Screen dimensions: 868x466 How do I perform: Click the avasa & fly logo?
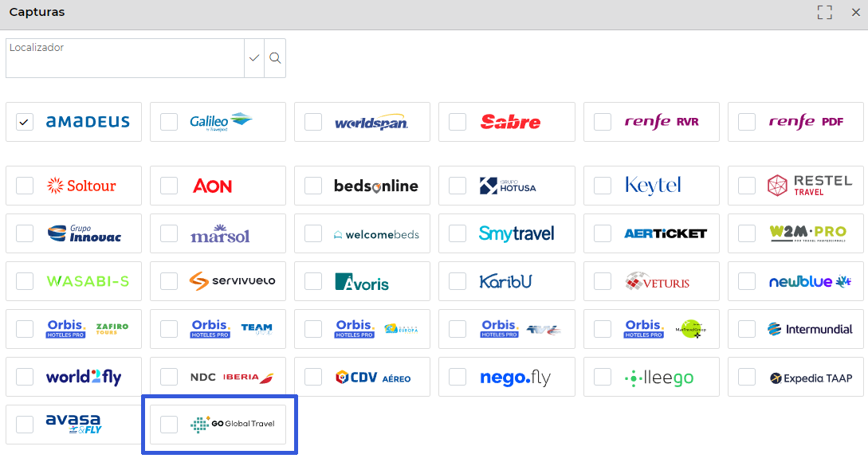(73, 424)
